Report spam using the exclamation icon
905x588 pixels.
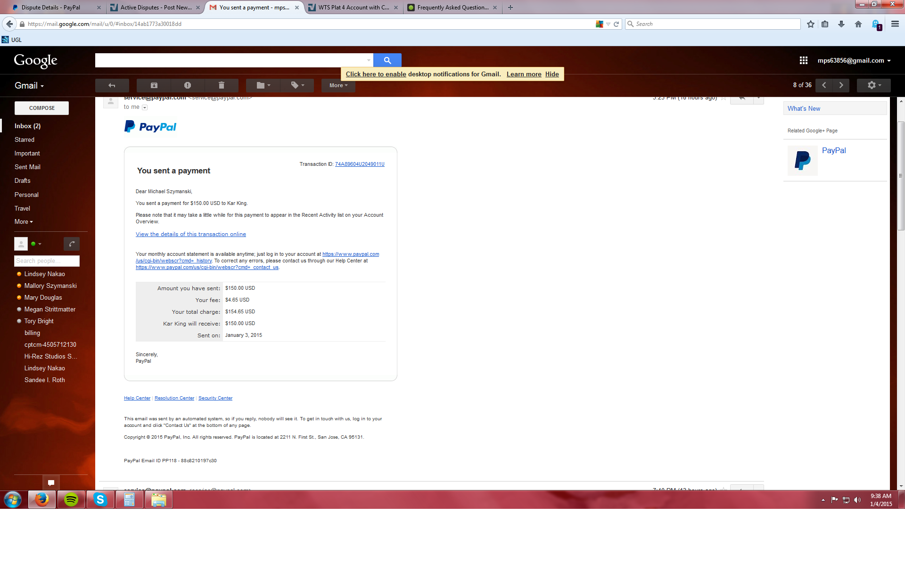(x=188, y=85)
